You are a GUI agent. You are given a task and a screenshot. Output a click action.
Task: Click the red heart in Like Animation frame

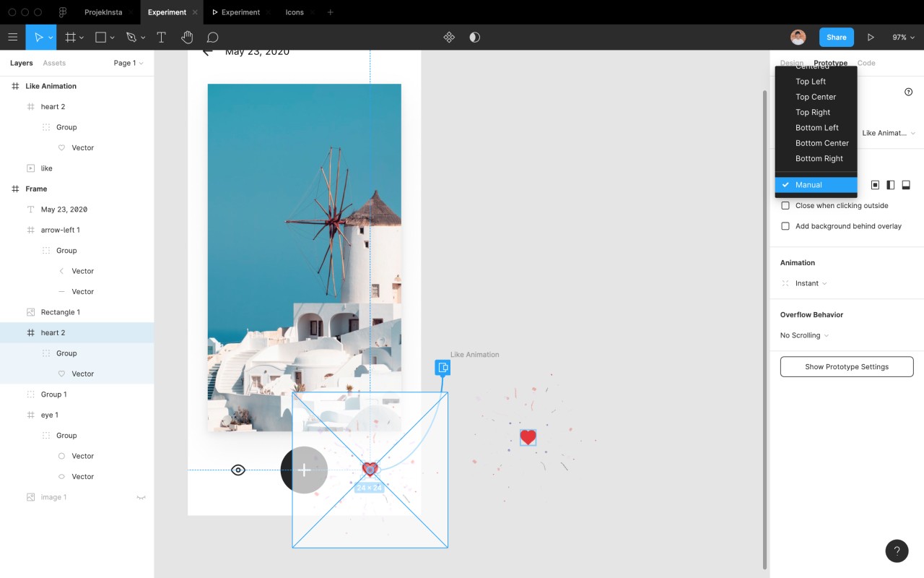(528, 437)
